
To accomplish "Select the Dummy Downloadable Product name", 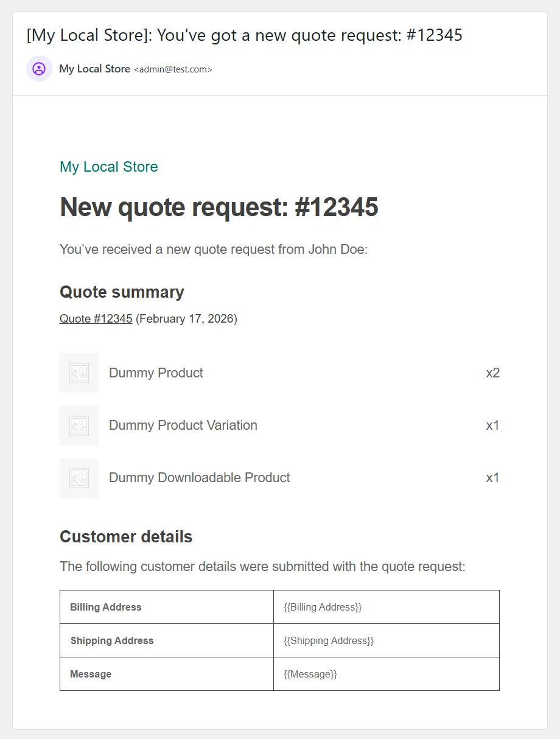I will click(199, 478).
